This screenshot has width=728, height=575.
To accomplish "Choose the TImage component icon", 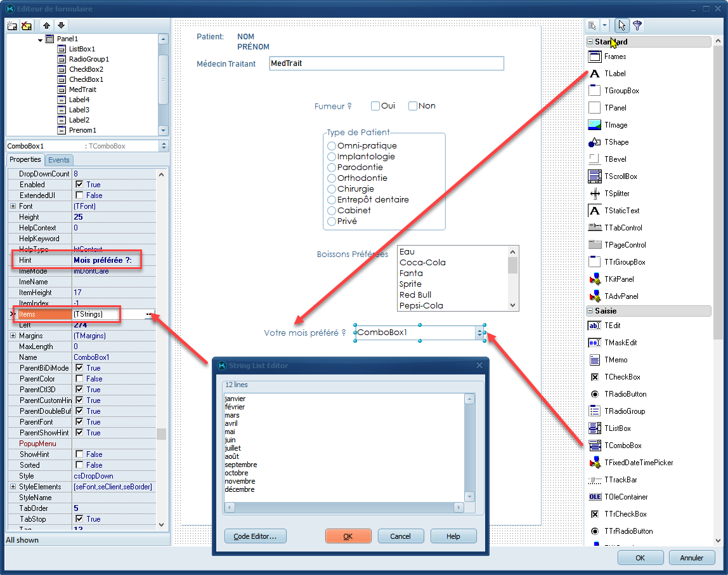I will [x=594, y=125].
